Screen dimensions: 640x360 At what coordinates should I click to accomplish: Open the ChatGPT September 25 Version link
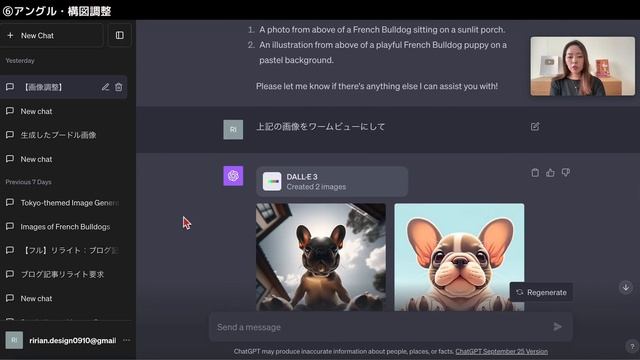point(502,351)
